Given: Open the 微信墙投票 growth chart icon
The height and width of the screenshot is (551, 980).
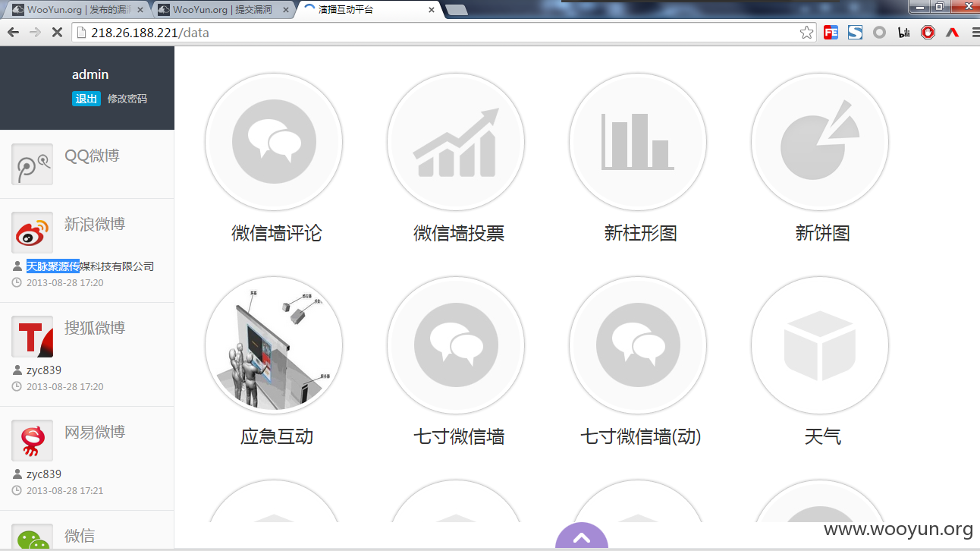Looking at the screenshot, I should (456, 142).
